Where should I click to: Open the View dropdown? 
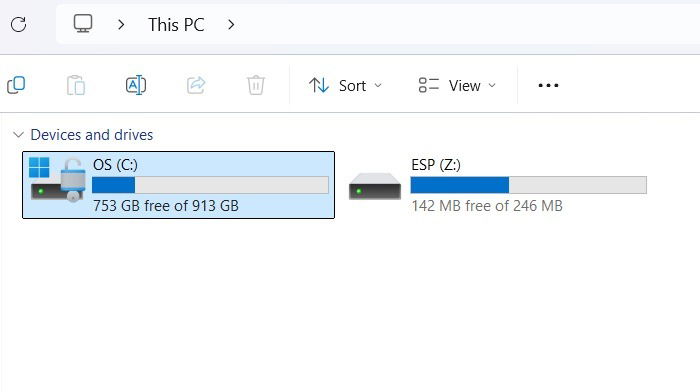[457, 85]
